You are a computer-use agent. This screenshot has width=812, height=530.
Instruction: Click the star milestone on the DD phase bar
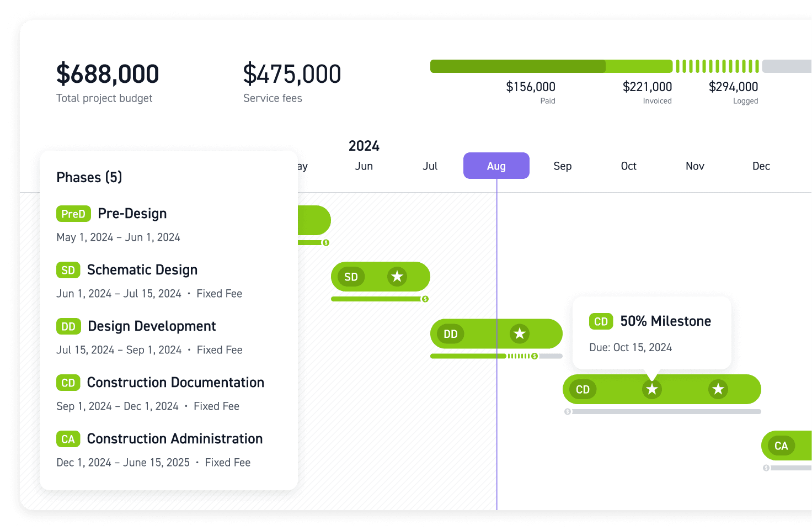pyautogui.click(x=519, y=333)
